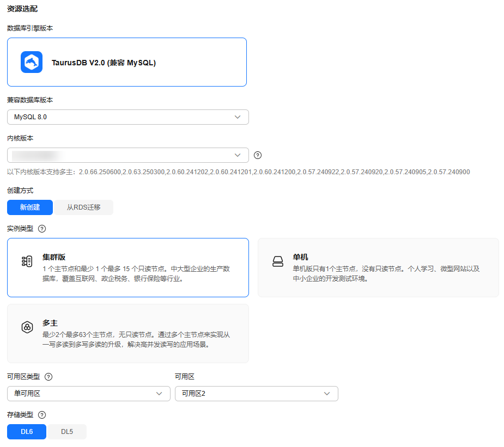504x447 pixels.
Task: Open the 可用区2 availability zone dropdown
Action: (x=257, y=394)
